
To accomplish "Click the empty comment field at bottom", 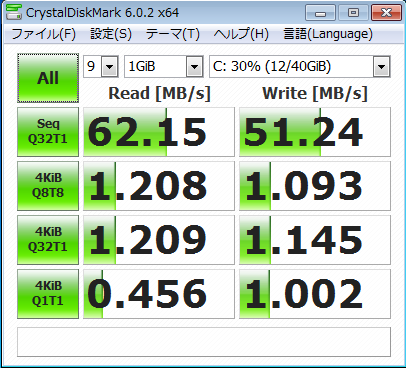I will [x=204, y=342].
